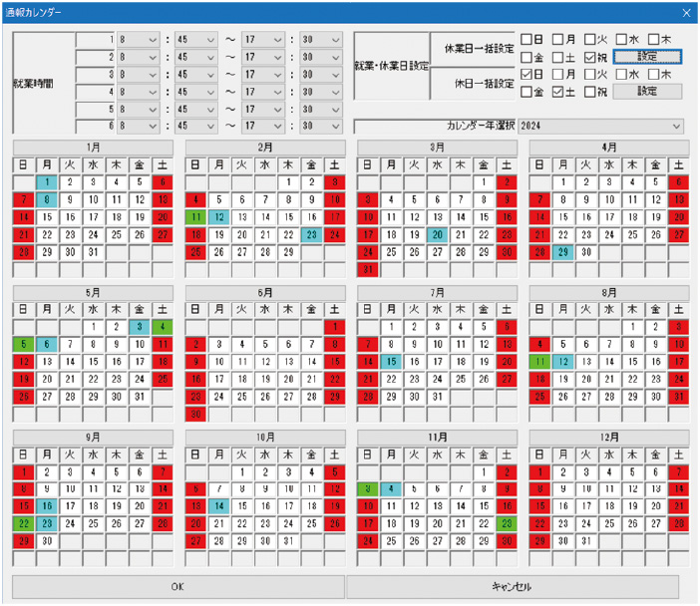Pick cyan April 29 calendar cell
This screenshot has width=700, height=606.
coord(562,251)
